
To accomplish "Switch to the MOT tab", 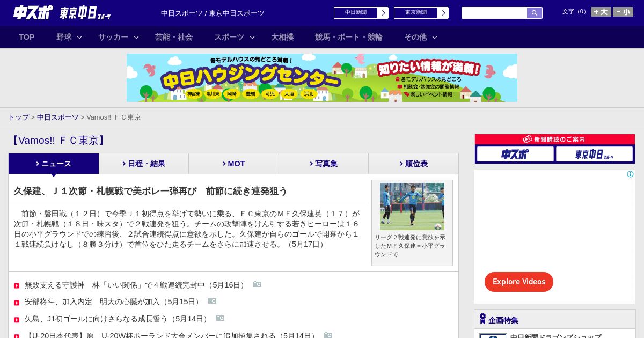I will (x=234, y=164).
